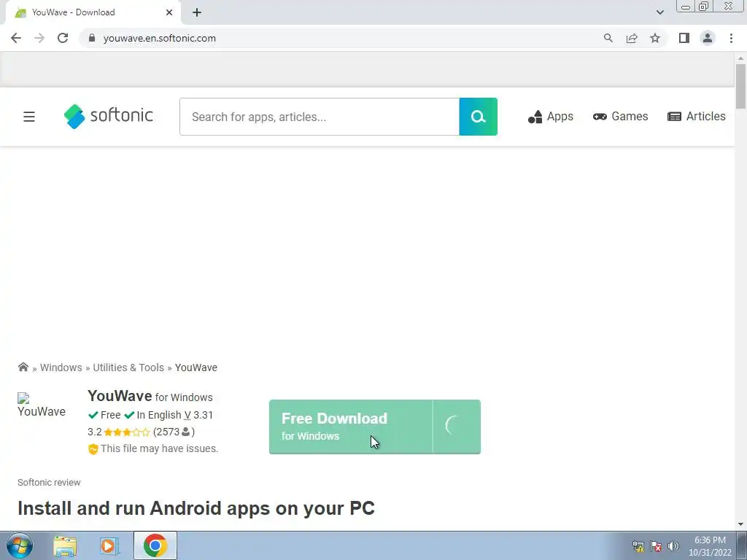Go to Softonic home via house icon
The image size is (747, 560).
pos(23,367)
